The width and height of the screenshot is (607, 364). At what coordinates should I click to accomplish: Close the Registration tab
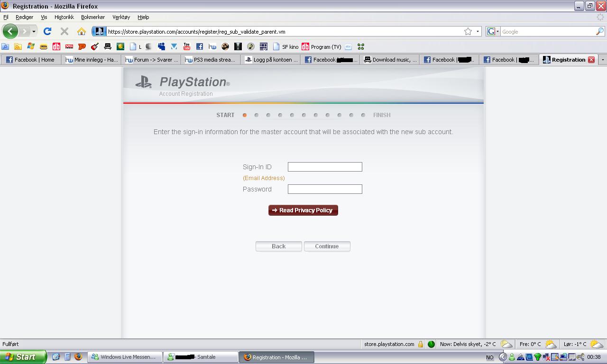coord(591,60)
